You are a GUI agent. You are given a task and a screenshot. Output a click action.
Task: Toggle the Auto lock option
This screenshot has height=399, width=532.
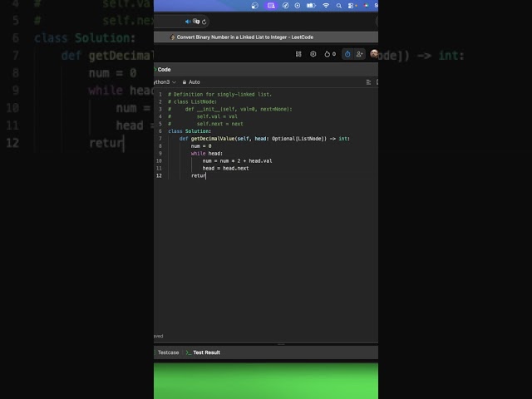(x=191, y=82)
